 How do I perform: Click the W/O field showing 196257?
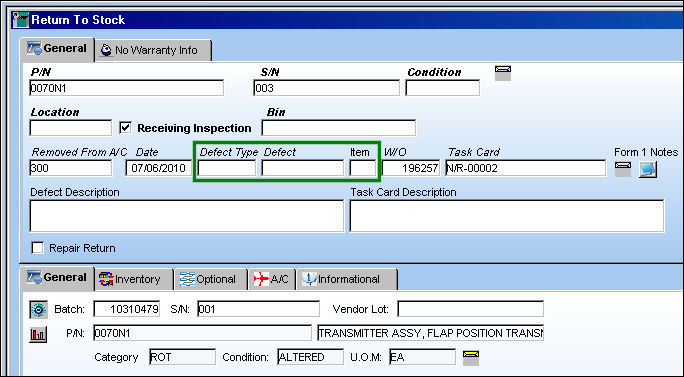[x=411, y=168]
